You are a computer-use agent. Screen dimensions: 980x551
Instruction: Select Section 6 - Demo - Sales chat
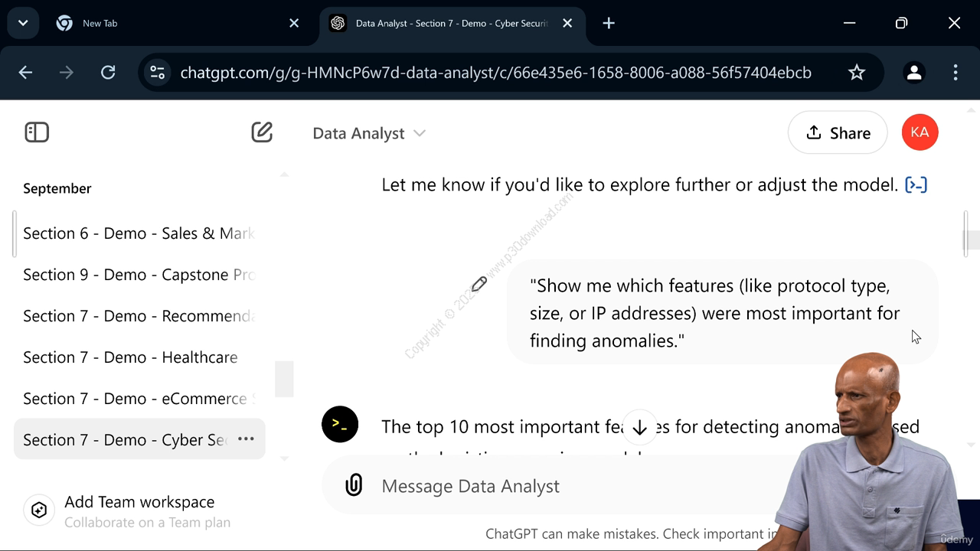pos(139,233)
